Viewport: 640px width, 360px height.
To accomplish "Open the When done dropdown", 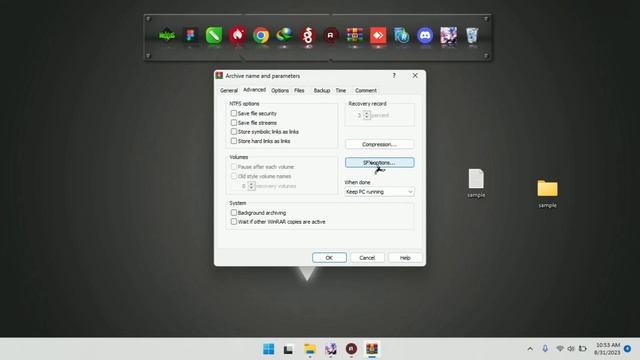I will pyautogui.click(x=379, y=192).
